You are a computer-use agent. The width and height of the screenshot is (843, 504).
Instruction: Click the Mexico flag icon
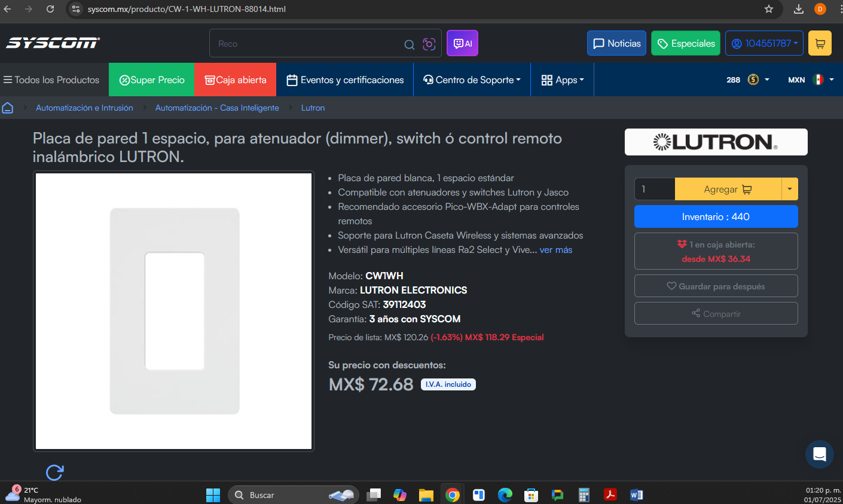point(818,80)
